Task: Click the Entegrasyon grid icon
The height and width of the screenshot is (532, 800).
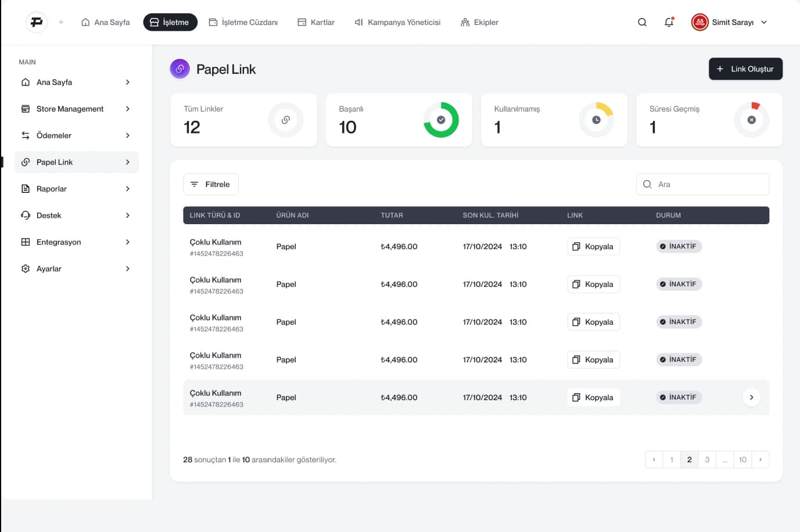Action: pos(26,242)
